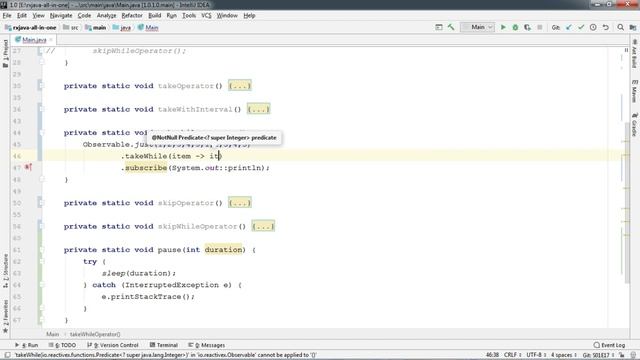The height and width of the screenshot is (360, 640).
Task: Open the File menu
Action: tap(7, 16)
